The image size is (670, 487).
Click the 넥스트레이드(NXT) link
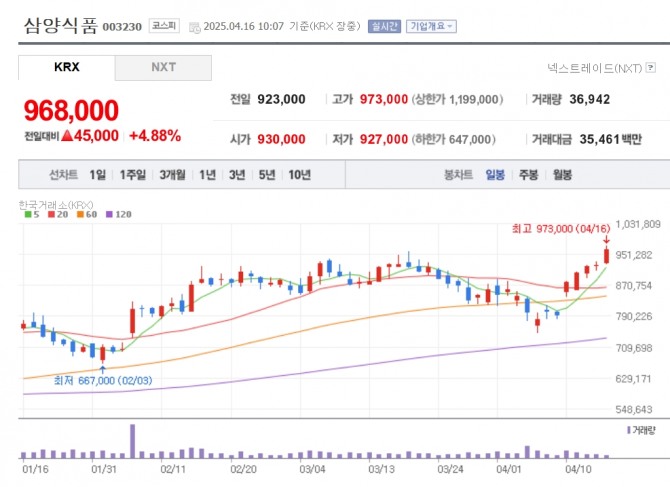pos(594,67)
